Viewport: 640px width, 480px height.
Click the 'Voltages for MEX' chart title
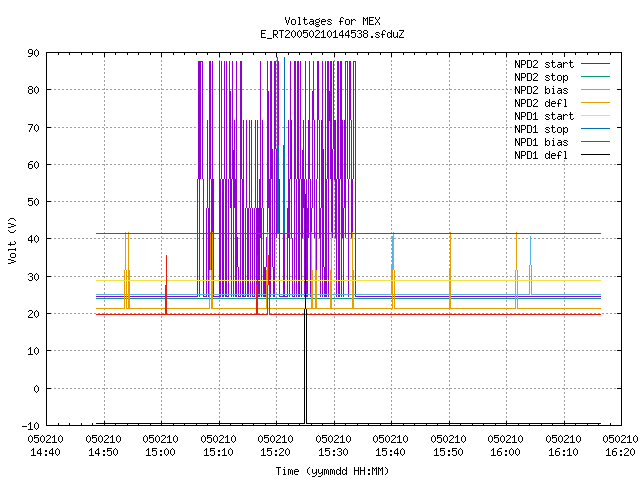332,21
